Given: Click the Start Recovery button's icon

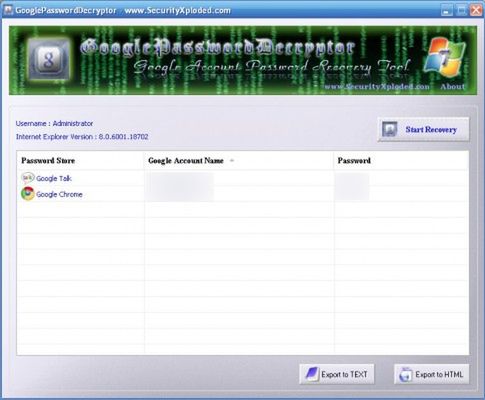Looking at the screenshot, I should pos(390,129).
